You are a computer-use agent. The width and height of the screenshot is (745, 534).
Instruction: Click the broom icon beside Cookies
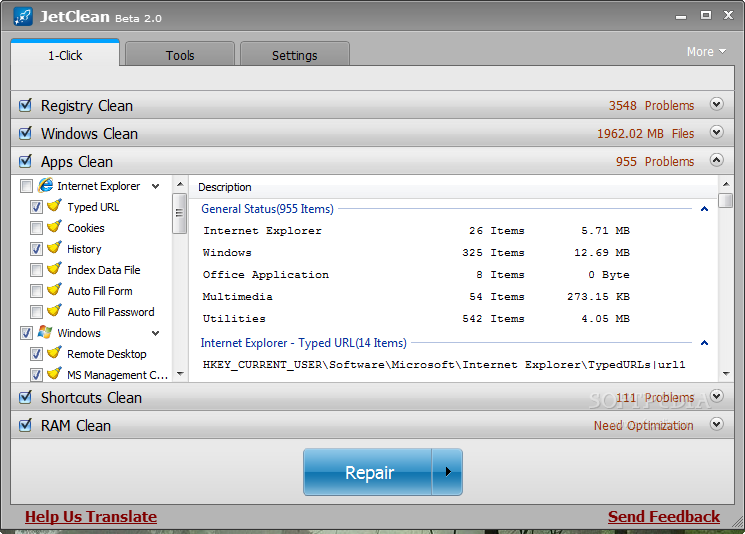[55, 227]
